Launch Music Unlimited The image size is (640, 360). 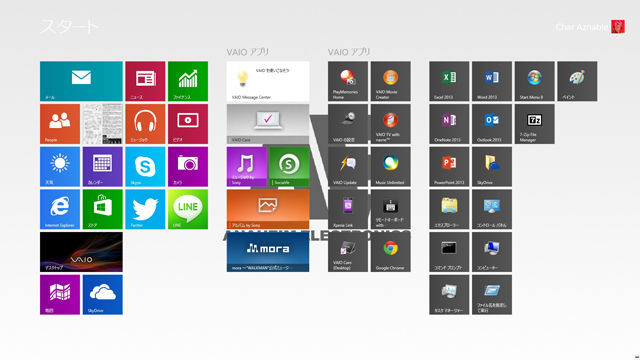[x=391, y=167]
